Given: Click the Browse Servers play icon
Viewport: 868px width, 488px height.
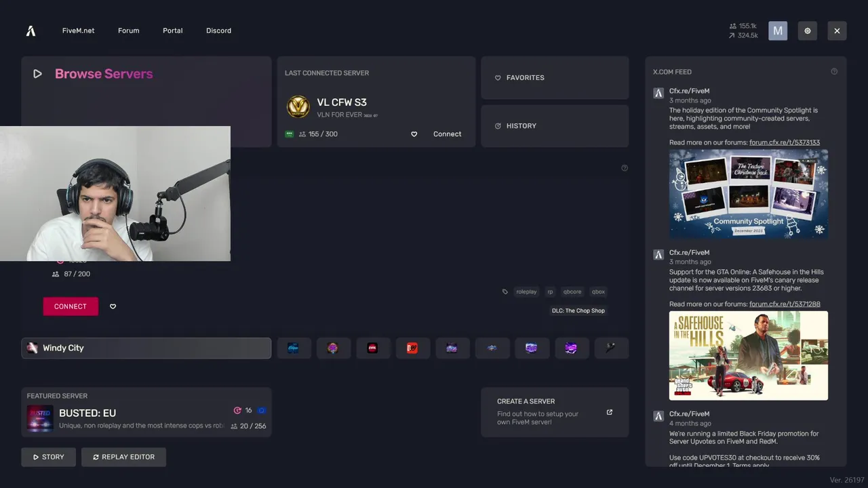Looking at the screenshot, I should 37,74.
